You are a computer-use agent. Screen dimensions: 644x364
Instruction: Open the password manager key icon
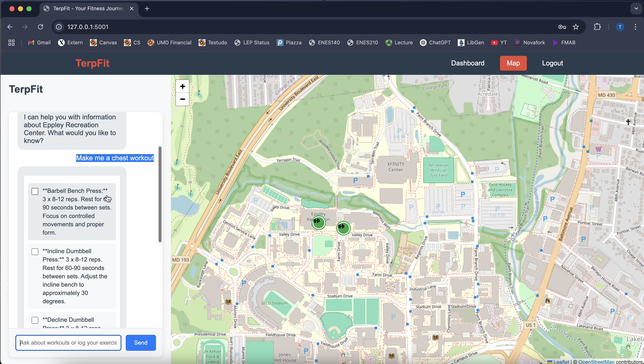coord(562,27)
